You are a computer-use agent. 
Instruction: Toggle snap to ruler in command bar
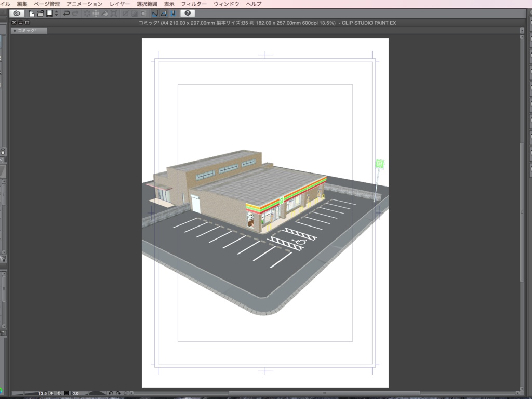(155, 13)
